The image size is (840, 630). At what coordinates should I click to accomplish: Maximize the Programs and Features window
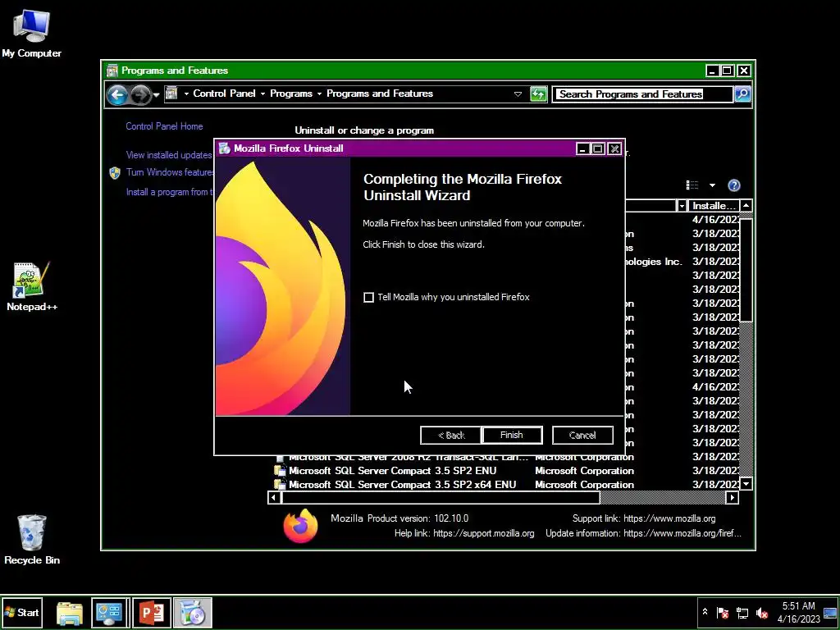pos(727,71)
